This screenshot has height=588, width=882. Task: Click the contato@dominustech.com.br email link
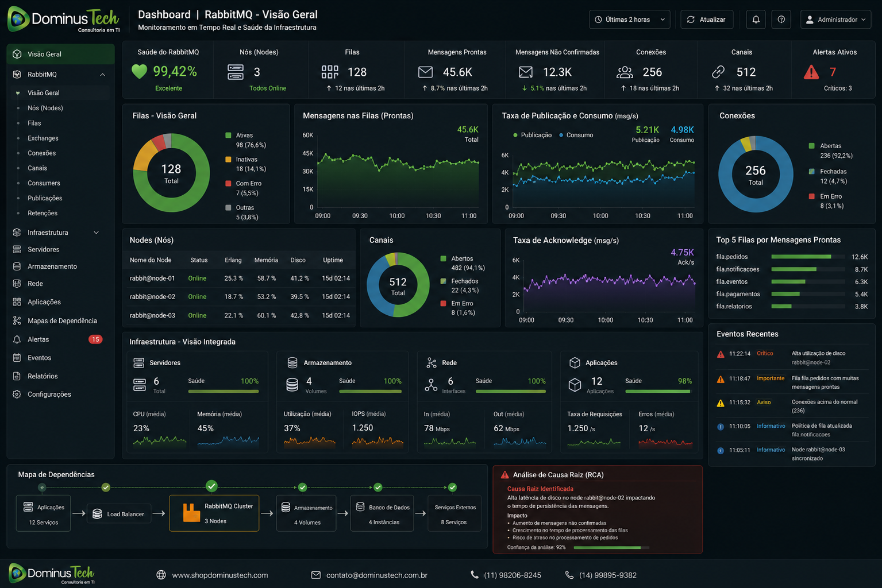(377, 575)
